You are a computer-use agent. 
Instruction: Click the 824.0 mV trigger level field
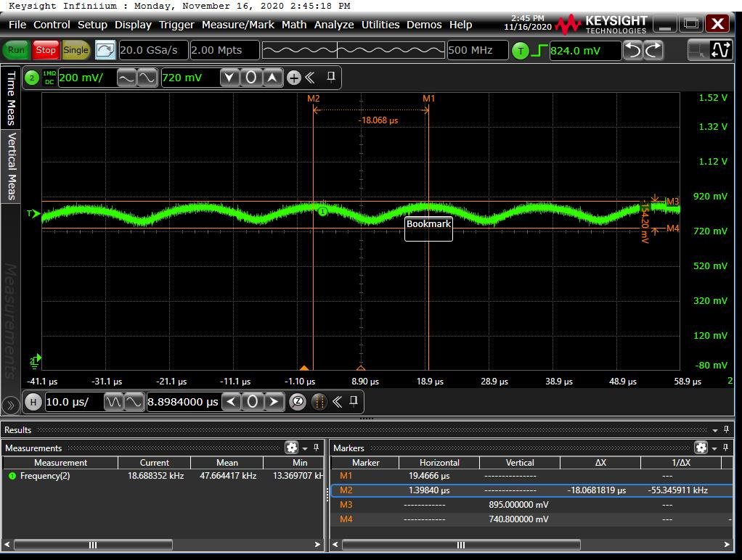click(x=585, y=51)
